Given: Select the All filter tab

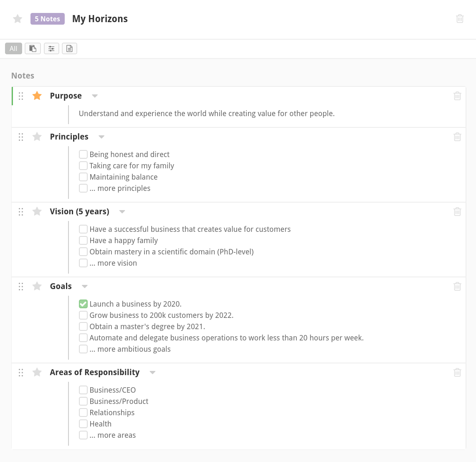Looking at the screenshot, I should 13,48.
